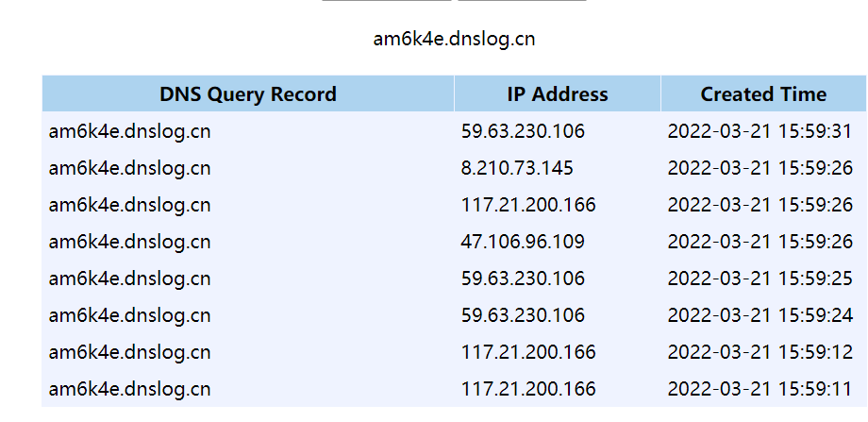Click the timestamp 2022-03-21 15:59:25

759,279
